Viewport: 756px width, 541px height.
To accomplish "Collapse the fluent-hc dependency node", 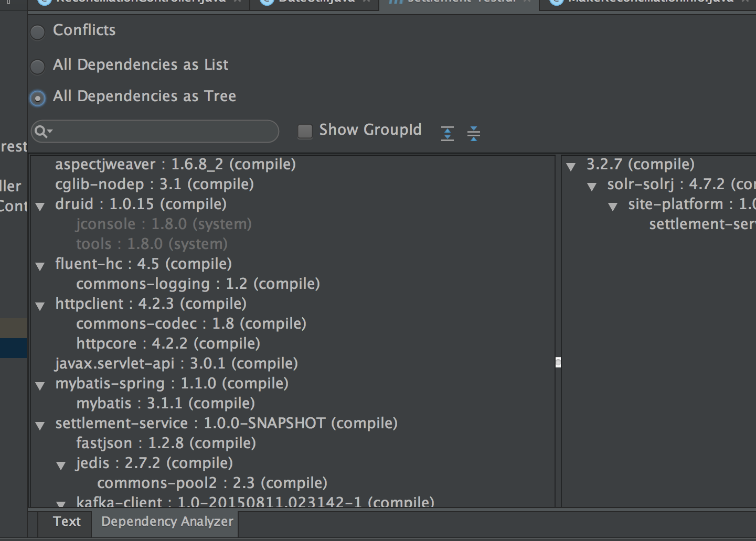I will (40, 266).
